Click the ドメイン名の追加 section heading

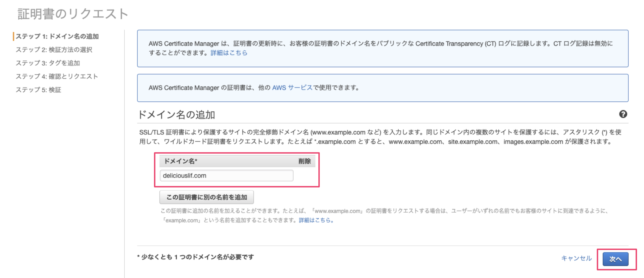point(176,115)
